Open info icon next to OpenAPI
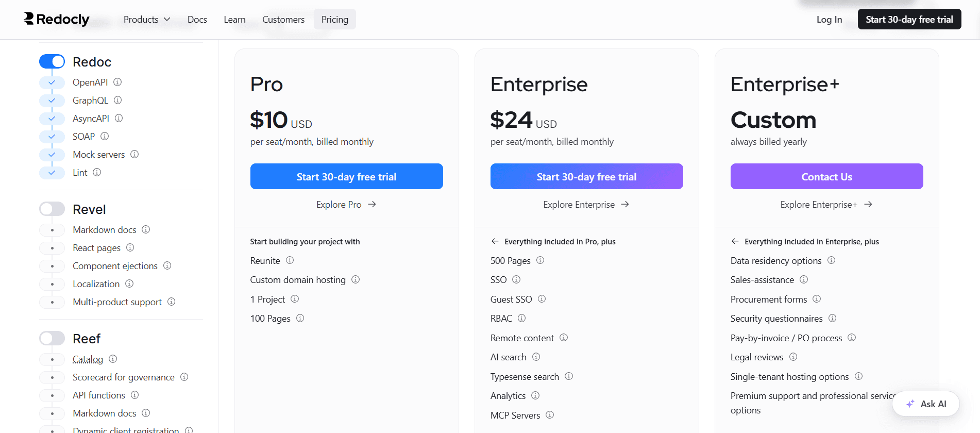This screenshot has height=433, width=980. pos(117,82)
